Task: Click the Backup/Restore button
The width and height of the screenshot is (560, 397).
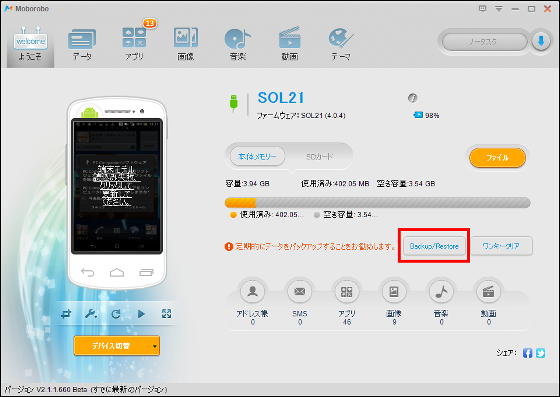Action: (x=434, y=246)
